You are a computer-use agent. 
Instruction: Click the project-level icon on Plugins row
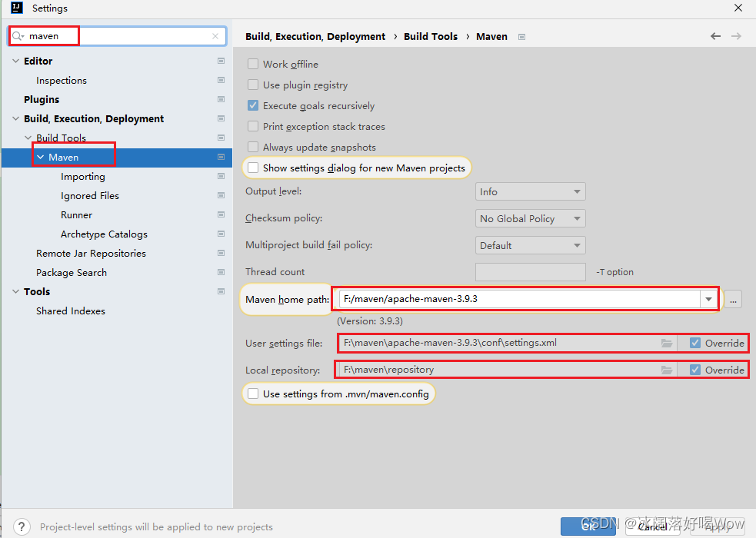pos(221,99)
